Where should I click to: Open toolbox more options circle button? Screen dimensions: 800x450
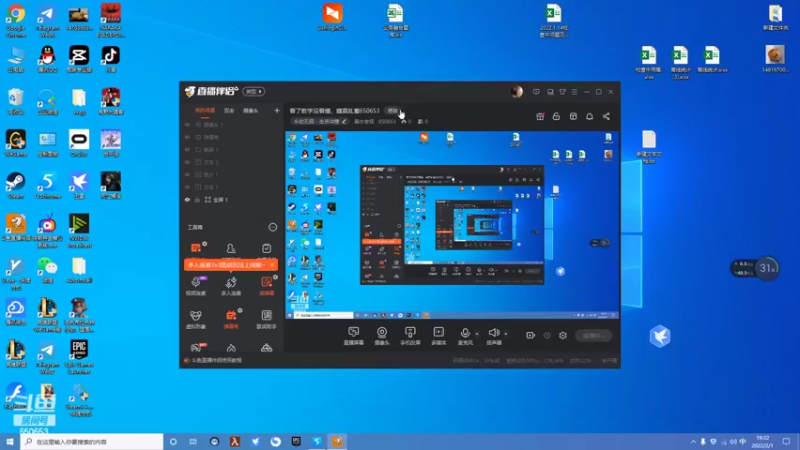pos(272,227)
